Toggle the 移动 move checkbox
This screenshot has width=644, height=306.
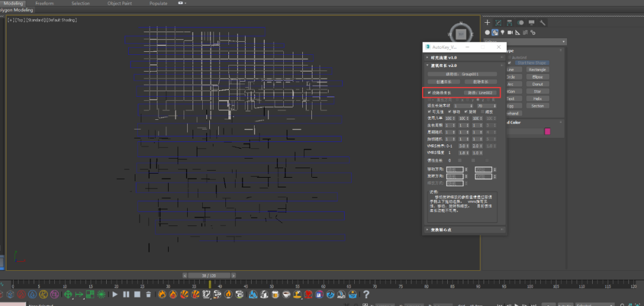pos(450,112)
